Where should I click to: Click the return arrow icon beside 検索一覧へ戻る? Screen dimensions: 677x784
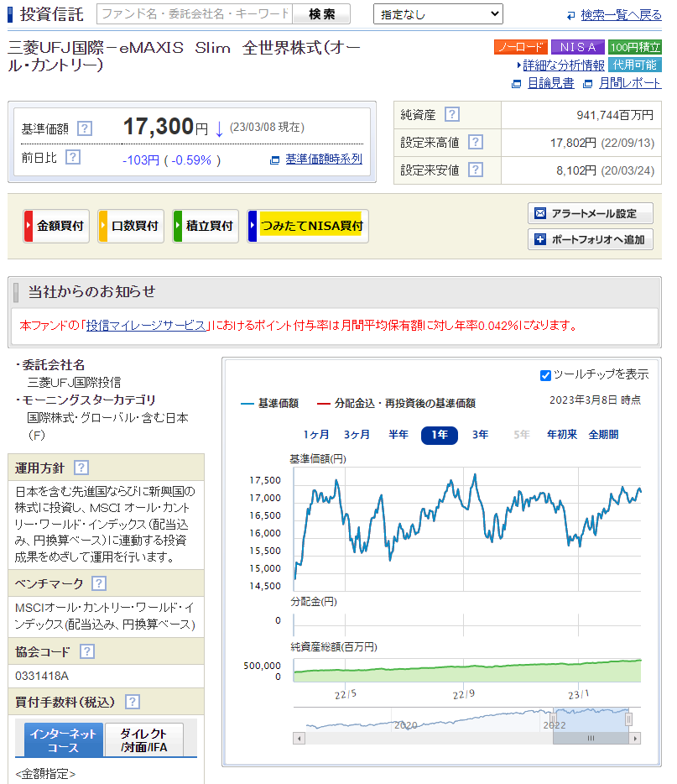[x=571, y=16]
